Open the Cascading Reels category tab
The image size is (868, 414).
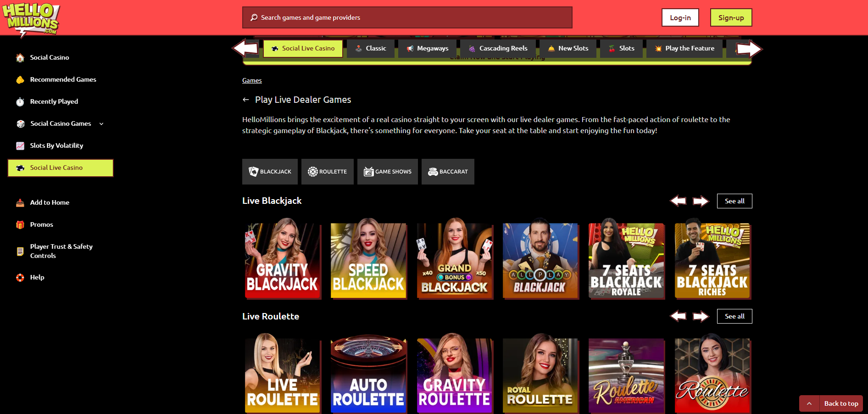pyautogui.click(x=498, y=48)
